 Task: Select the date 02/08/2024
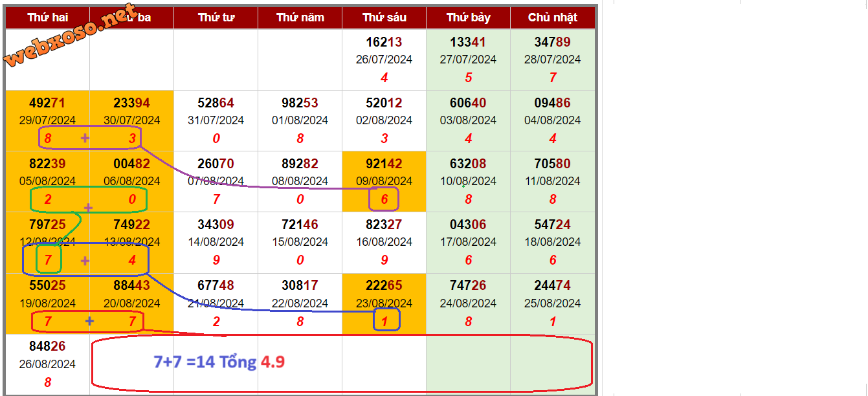point(384,120)
